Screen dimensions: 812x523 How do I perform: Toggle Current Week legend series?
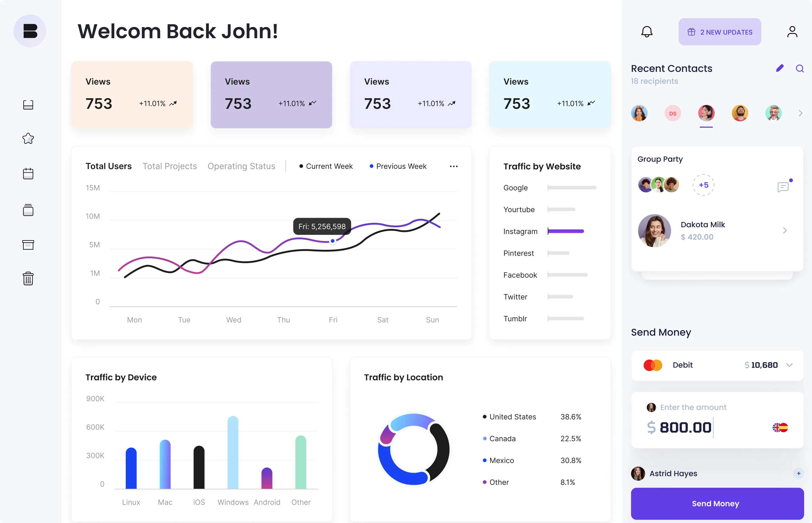click(x=326, y=166)
